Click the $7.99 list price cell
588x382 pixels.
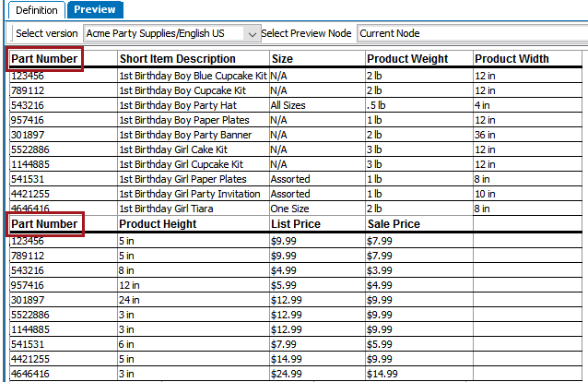point(317,344)
